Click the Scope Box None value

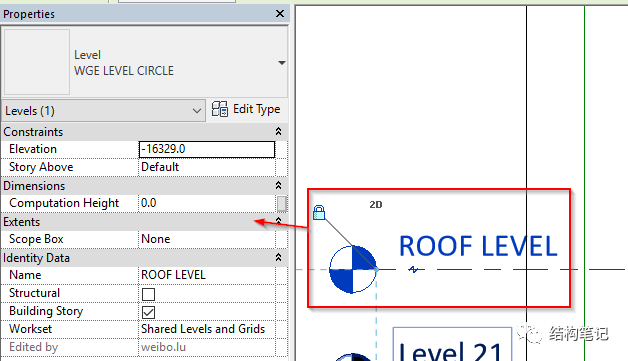(x=207, y=239)
